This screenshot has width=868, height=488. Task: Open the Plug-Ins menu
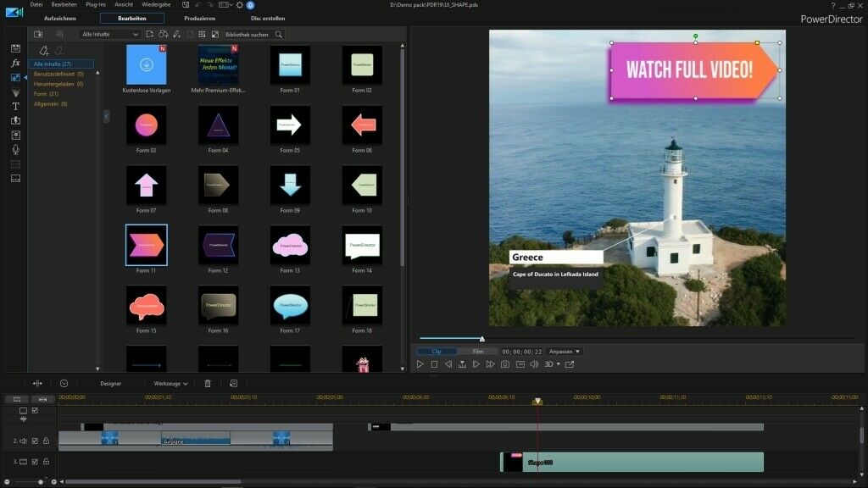click(x=96, y=5)
